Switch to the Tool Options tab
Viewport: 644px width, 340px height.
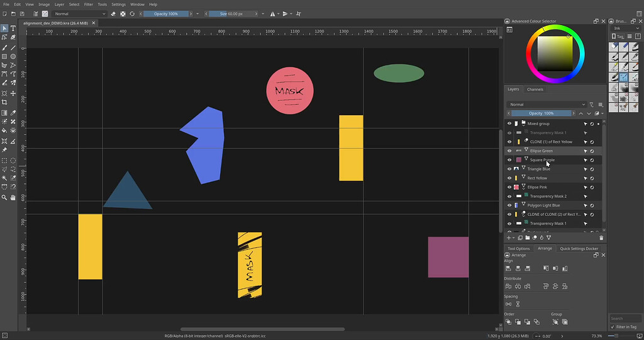(x=518, y=248)
